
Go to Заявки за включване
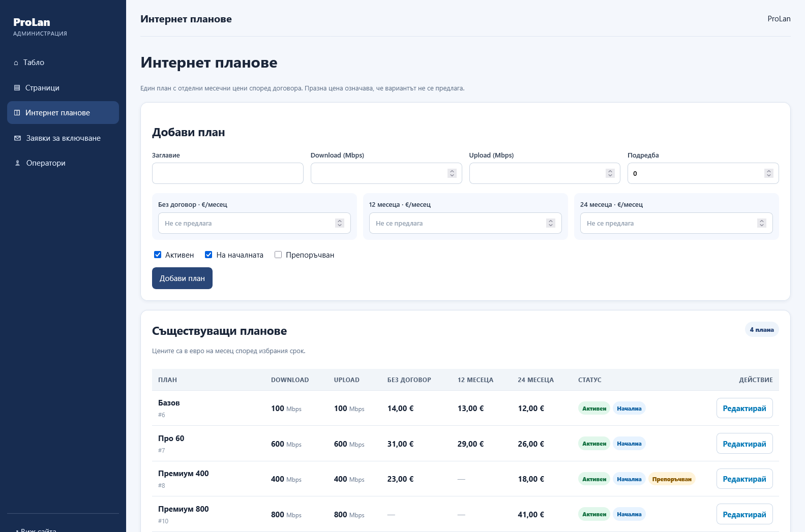63,138
